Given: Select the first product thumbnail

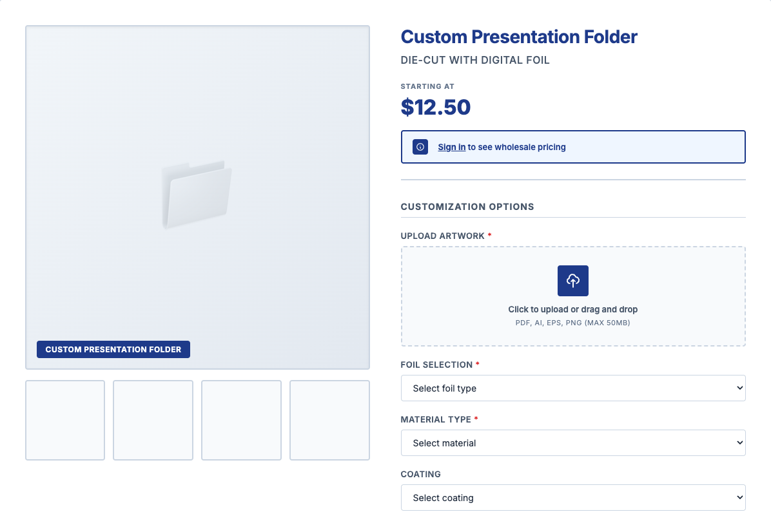Looking at the screenshot, I should click(x=64, y=420).
